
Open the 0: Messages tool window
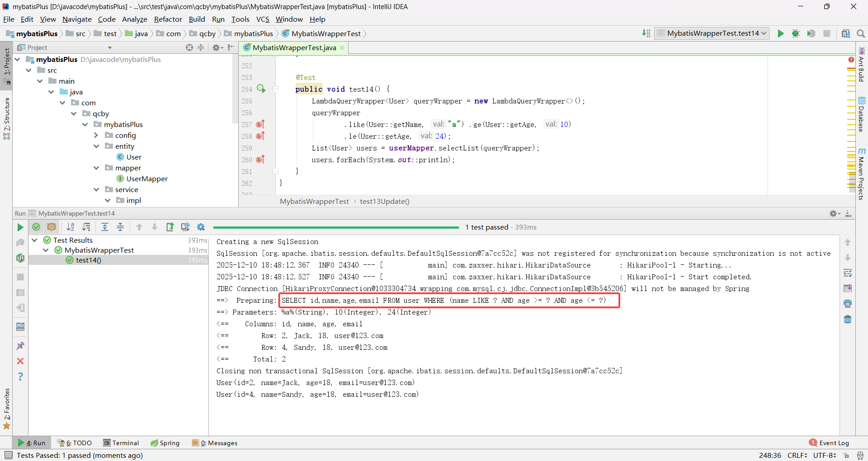click(215, 443)
